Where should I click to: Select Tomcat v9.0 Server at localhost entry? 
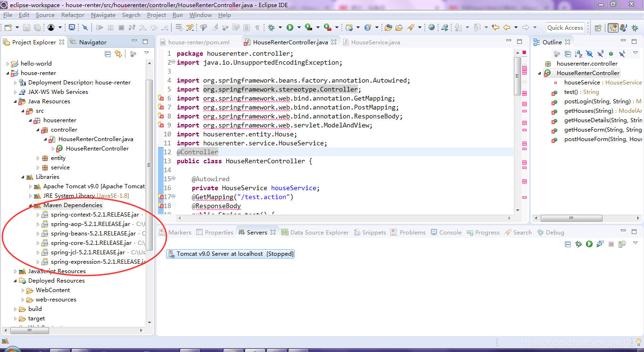pyautogui.click(x=230, y=254)
